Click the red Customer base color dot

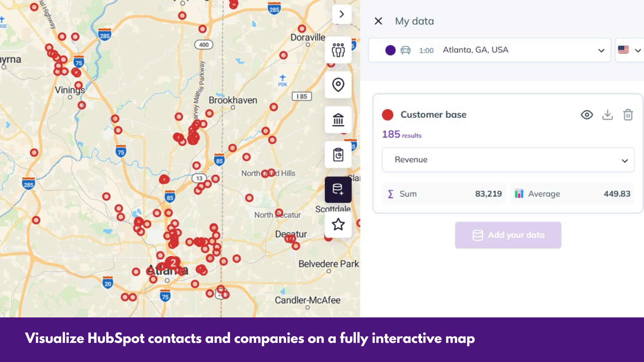(388, 115)
